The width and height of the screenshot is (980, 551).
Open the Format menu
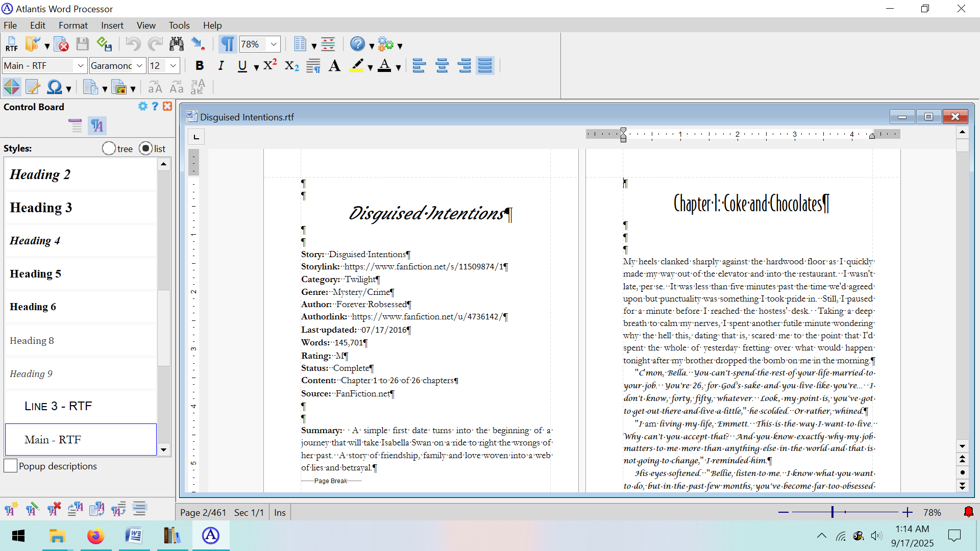(x=73, y=25)
